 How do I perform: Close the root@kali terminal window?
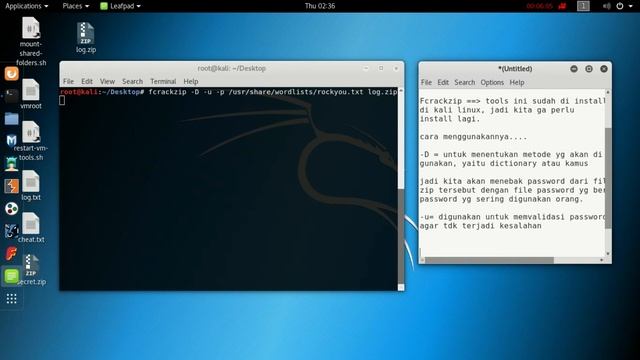point(396,68)
